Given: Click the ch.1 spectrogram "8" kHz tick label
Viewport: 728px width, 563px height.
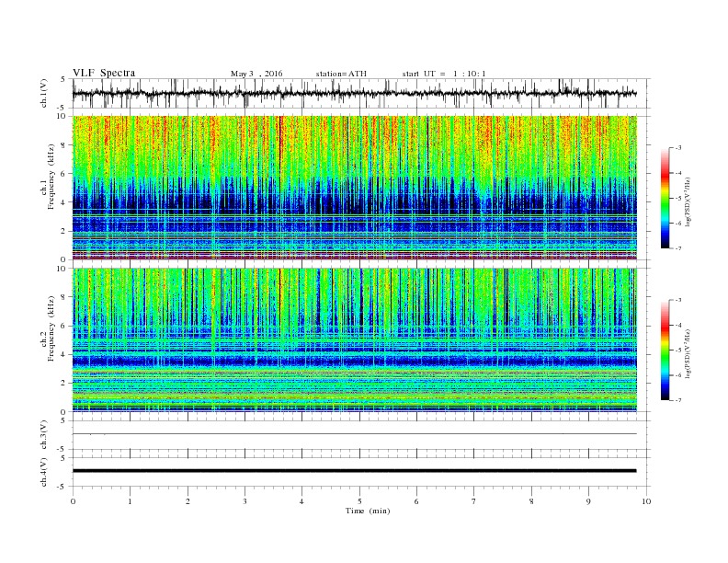Looking at the screenshot, I should 63,145.
